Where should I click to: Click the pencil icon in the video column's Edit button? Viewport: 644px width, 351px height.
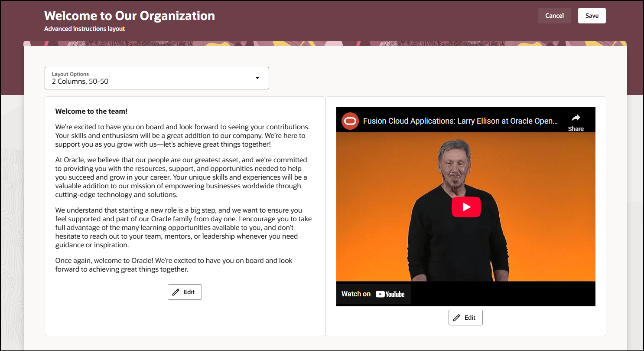[457, 318]
